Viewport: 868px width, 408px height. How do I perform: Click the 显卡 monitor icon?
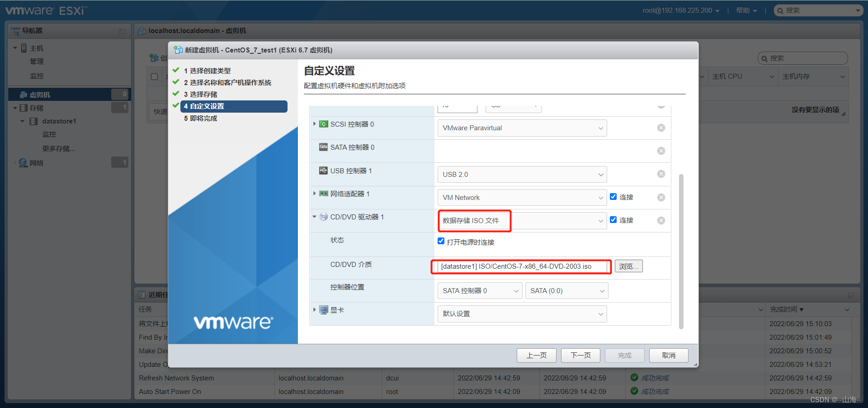[324, 310]
